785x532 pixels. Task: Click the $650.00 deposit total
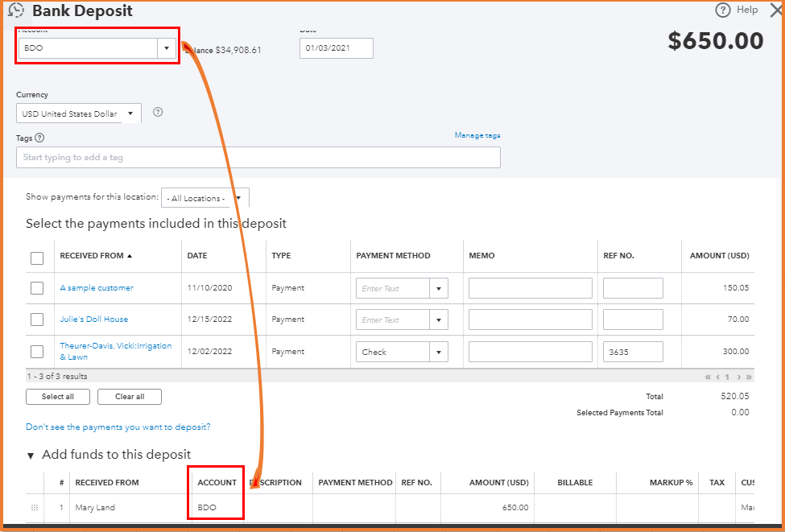(x=716, y=41)
